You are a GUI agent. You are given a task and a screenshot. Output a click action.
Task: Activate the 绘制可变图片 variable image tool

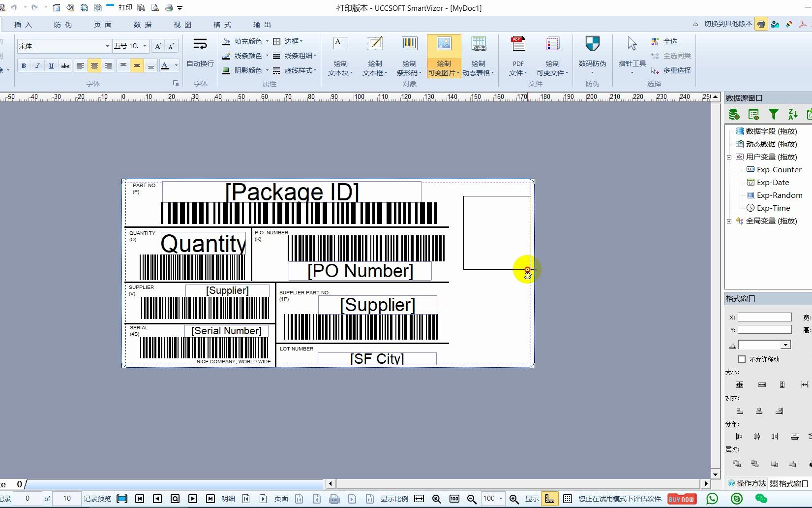click(444, 56)
